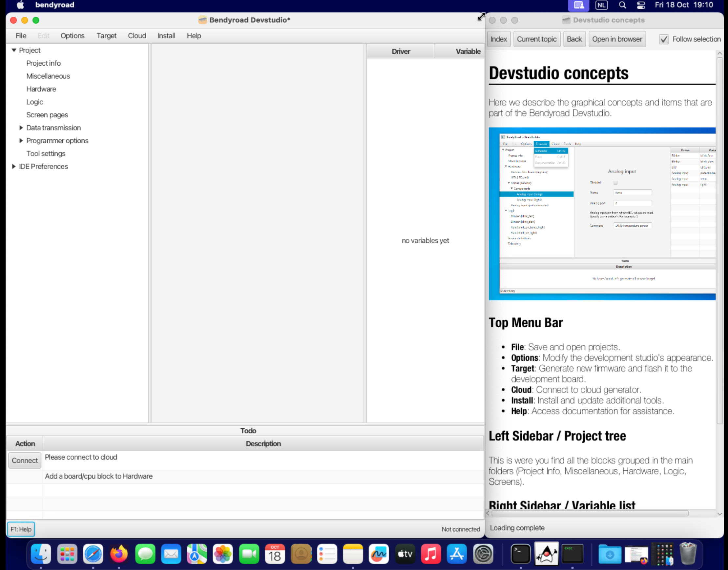Toggle the Follow selection checkbox
The height and width of the screenshot is (570, 728).
(664, 39)
